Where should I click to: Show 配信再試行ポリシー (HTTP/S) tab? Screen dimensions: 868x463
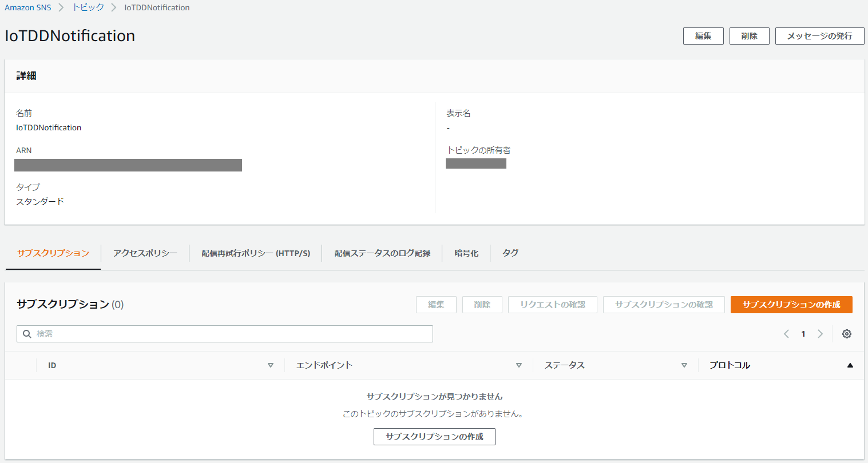coord(255,253)
